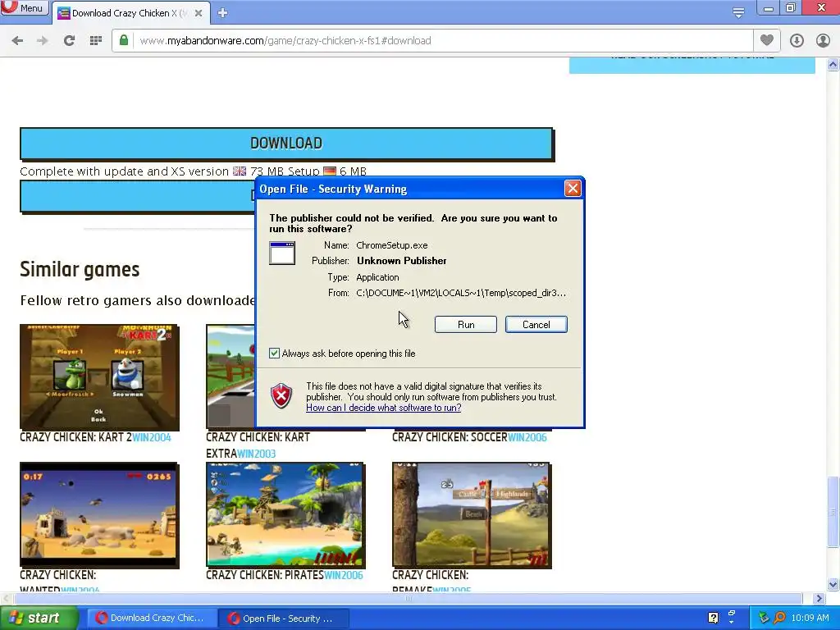Bookmark page with the heart icon

pos(767,40)
